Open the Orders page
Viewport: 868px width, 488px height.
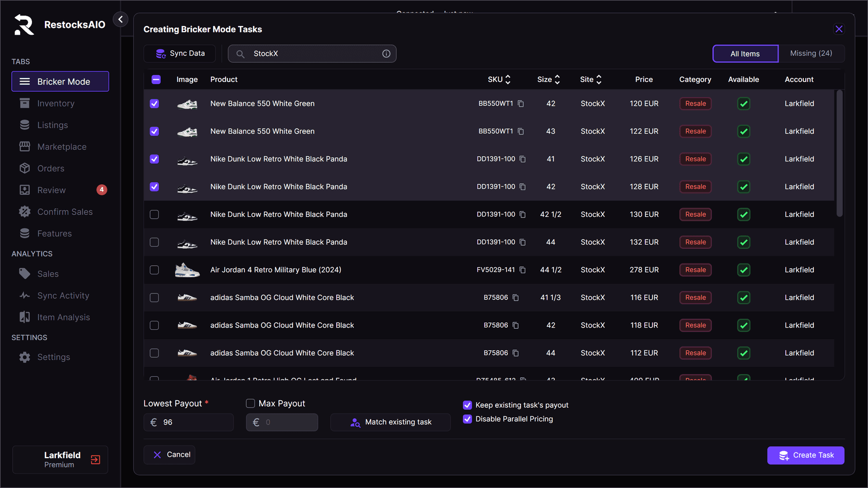(60, 169)
